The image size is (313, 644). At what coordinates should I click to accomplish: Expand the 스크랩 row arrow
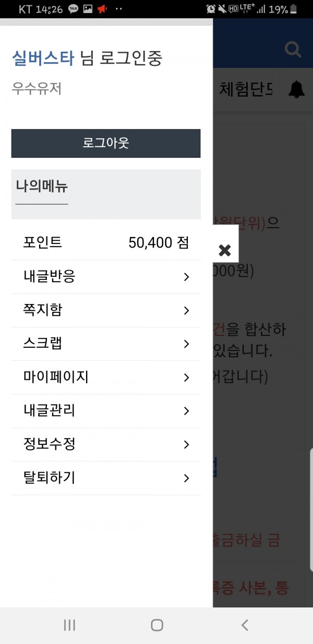coord(186,344)
